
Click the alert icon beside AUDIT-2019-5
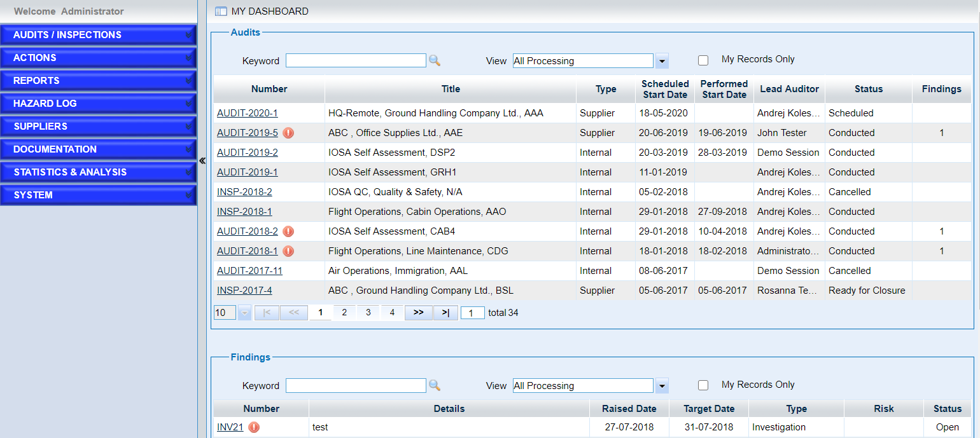click(x=288, y=133)
